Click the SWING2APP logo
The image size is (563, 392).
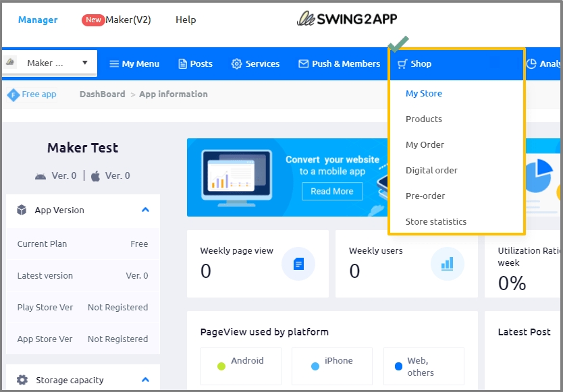348,19
